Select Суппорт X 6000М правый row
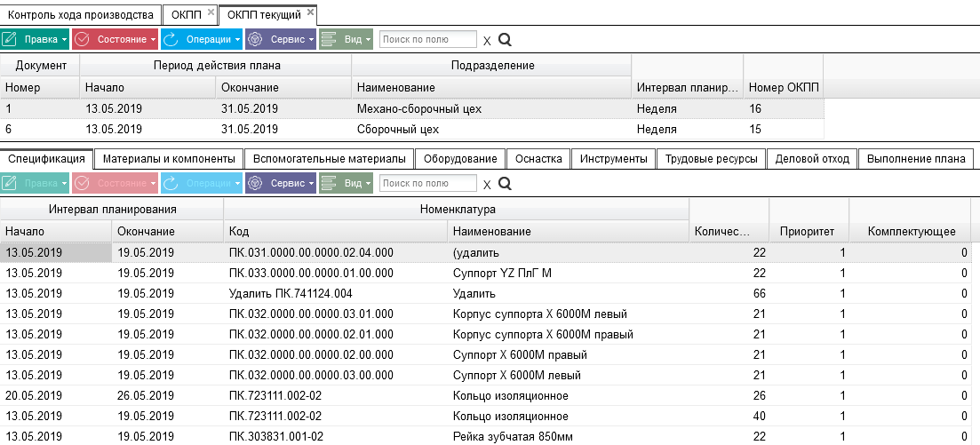Screen dimensions: 980x445 pos(486,355)
